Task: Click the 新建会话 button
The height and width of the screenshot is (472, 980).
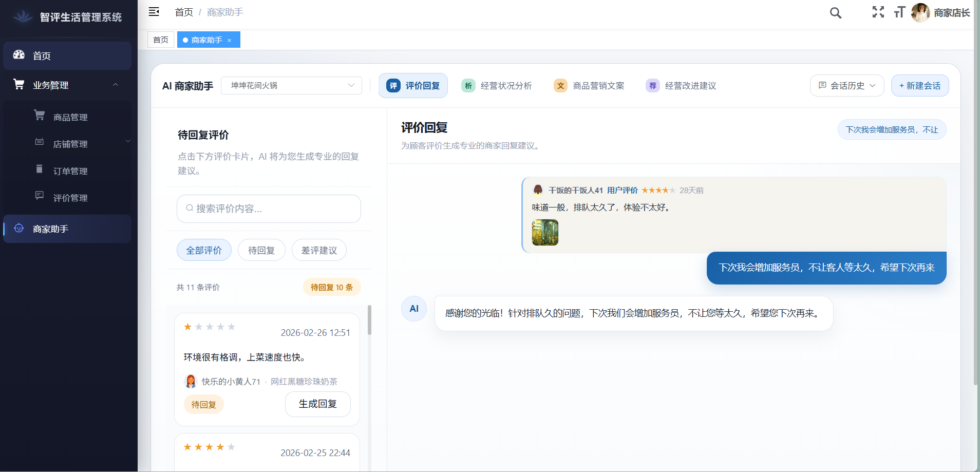Action: pyautogui.click(x=919, y=85)
